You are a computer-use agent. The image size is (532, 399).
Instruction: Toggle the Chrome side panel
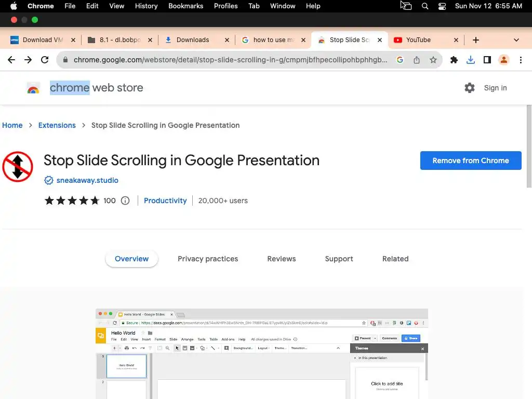487,60
